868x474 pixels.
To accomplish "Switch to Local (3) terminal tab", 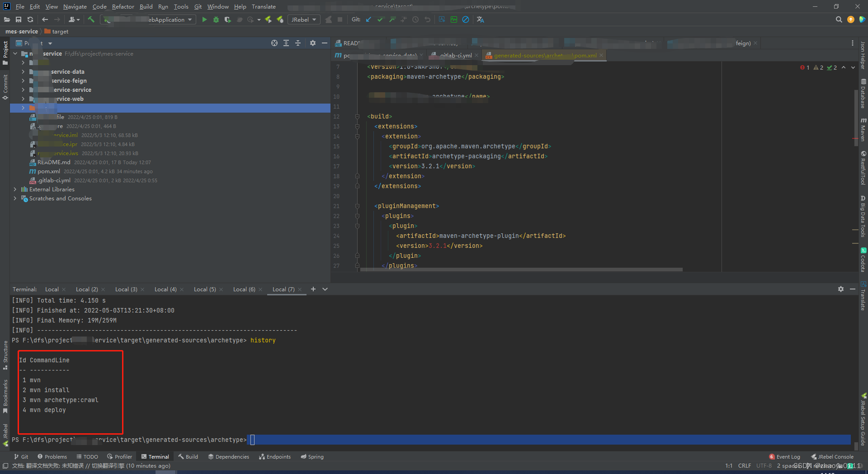I will pyautogui.click(x=126, y=289).
